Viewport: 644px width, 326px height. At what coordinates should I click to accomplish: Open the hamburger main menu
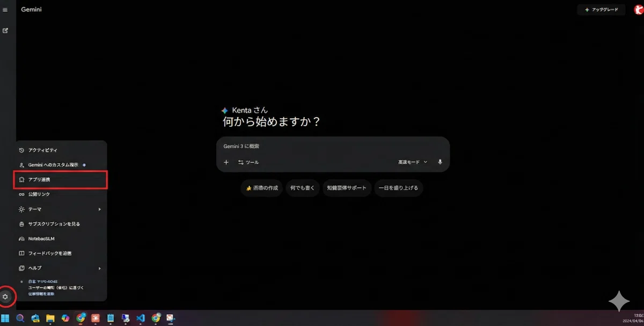(x=5, y=10)
